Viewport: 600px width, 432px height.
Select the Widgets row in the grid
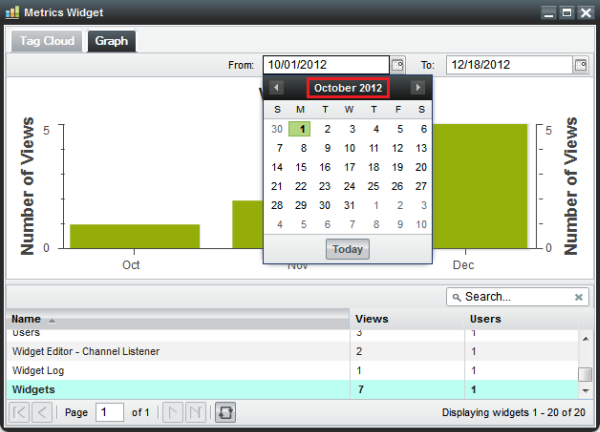[292, 390]
